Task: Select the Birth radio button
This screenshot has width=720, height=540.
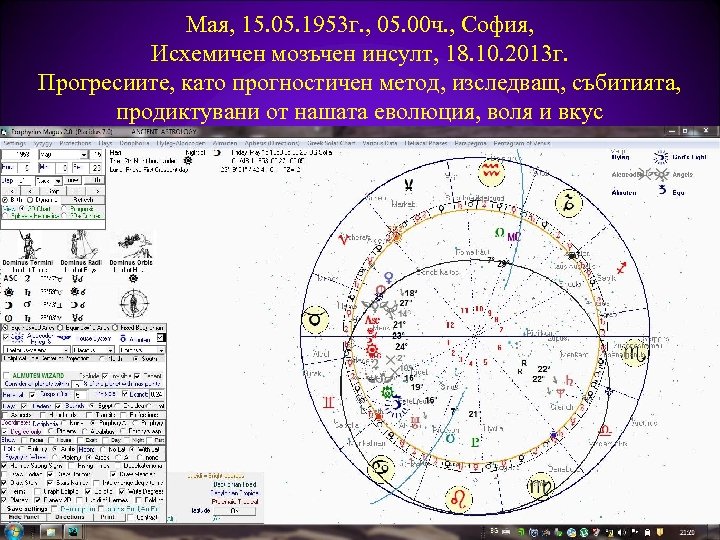Action: click(x=6, y=200)
